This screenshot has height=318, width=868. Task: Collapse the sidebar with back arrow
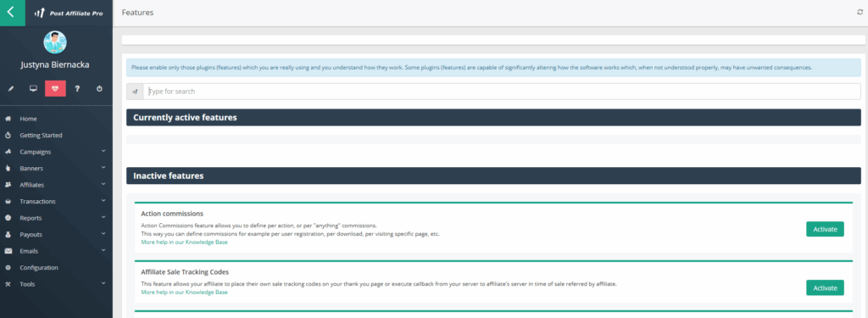click(12, 13)
